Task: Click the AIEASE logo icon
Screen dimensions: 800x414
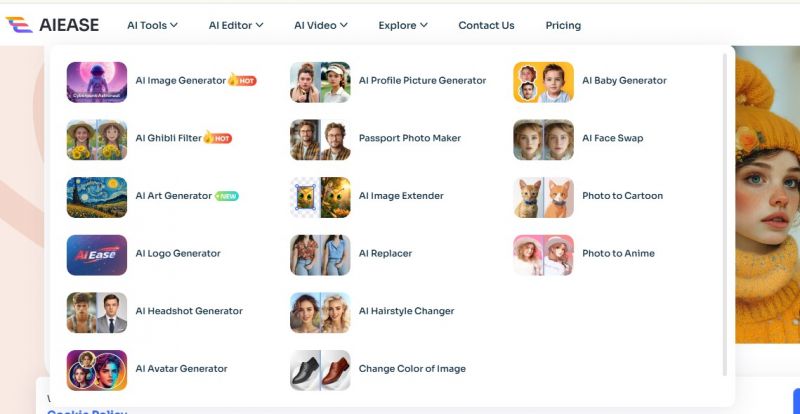Action: [19, 25]
